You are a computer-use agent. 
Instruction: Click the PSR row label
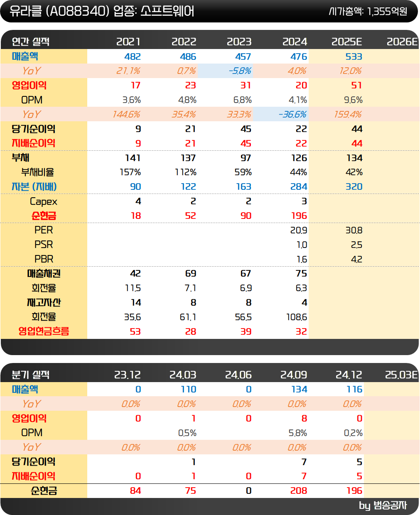click(x=44, y=245)
